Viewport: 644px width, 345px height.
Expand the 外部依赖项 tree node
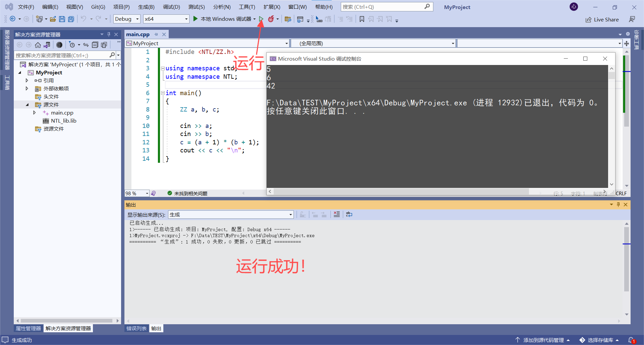[x=27, y=88]
